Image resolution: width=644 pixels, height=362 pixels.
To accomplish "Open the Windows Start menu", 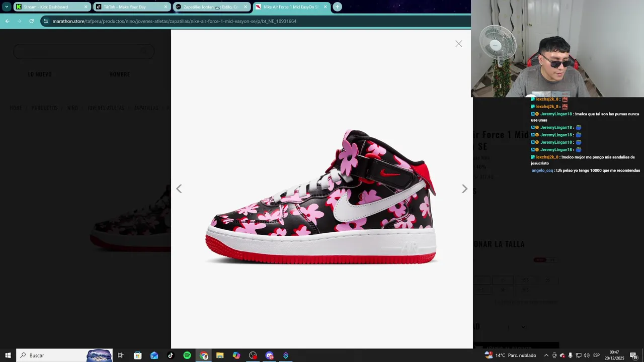I will pyautogui.click(x=8, y=355).
